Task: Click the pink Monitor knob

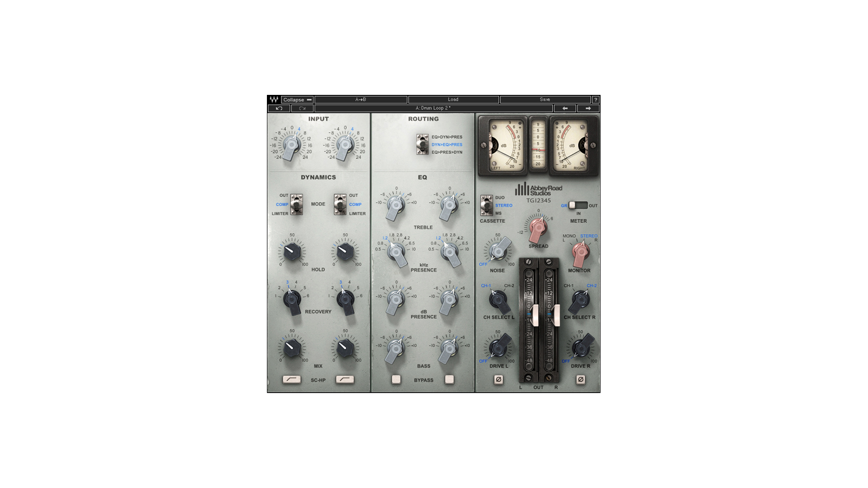Action: click(580, 252)
